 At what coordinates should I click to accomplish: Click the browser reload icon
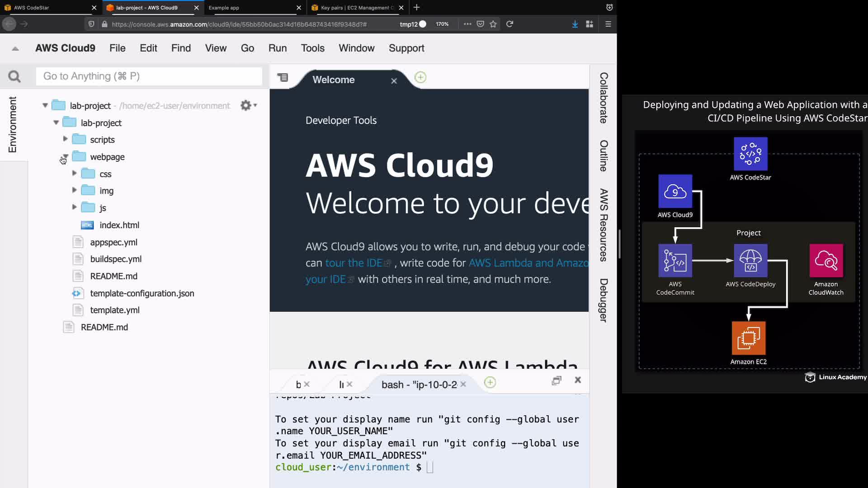[509, 24]
